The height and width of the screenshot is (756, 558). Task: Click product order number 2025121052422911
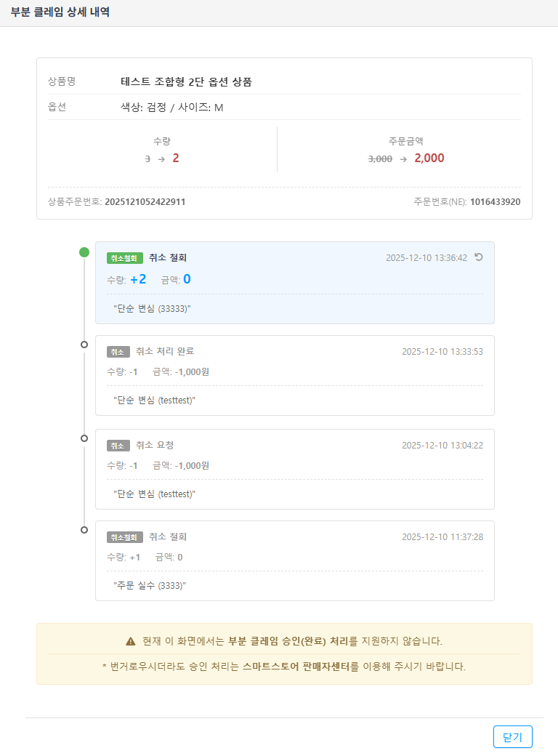coord(145,201)
